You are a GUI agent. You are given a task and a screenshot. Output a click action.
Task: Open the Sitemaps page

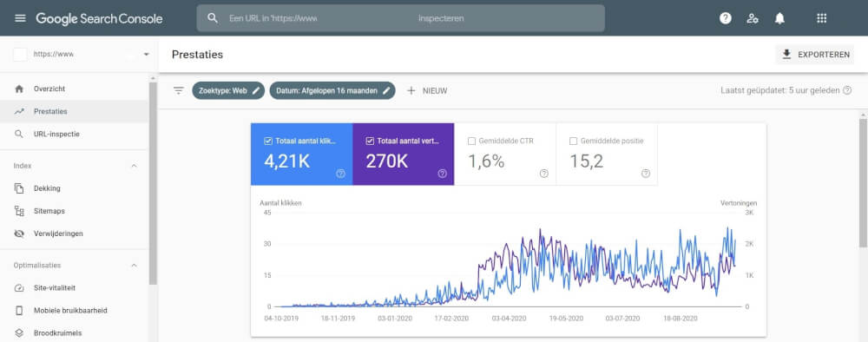[74, 211]
